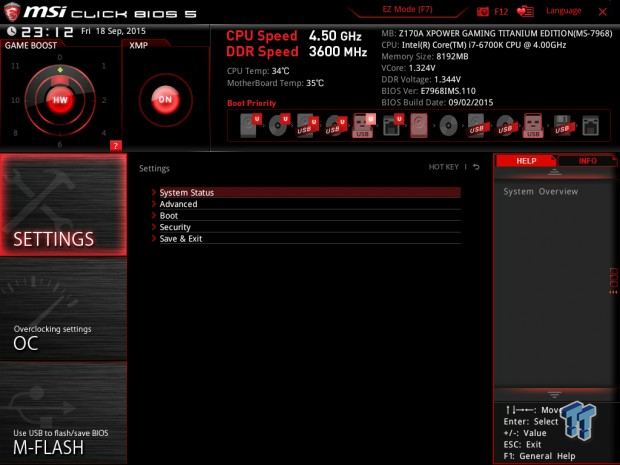The height and width of the screenshot is (465, 620).
Task: Open the SETTINGS tile
Action: pyautogui.click(x=63, y=204)
